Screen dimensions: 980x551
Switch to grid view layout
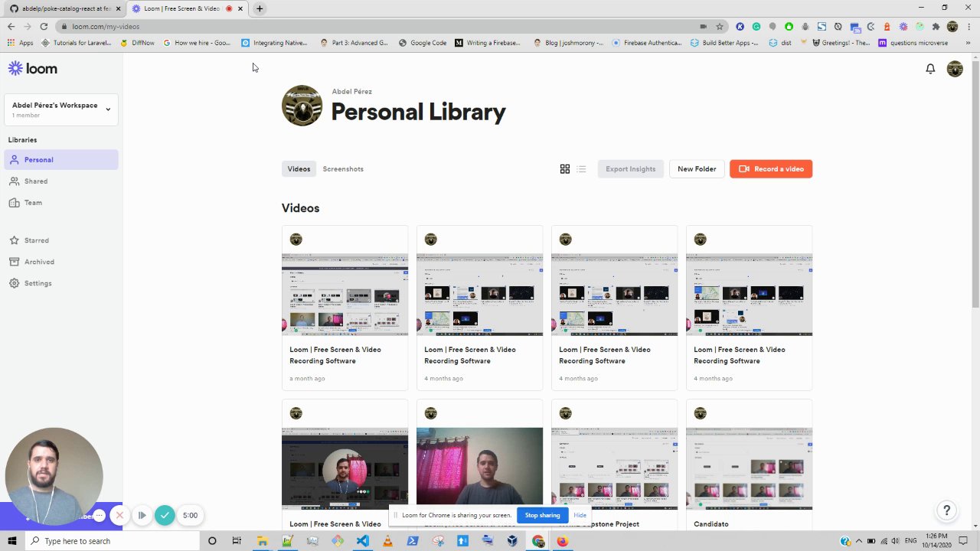click(565, 169)
